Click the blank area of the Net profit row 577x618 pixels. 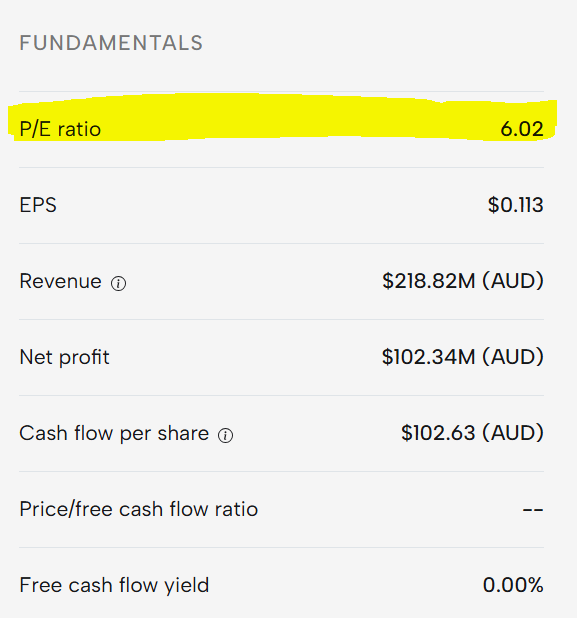(x=244, y=357)
